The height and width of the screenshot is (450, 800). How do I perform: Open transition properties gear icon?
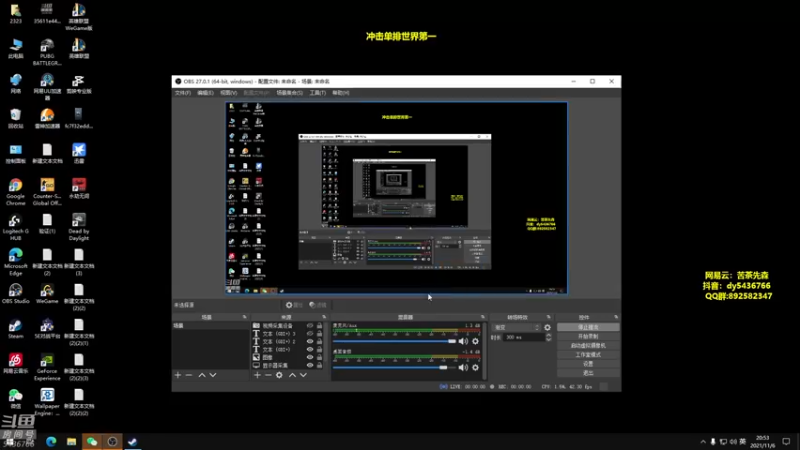pyautogui.click(x=547, y=328)
